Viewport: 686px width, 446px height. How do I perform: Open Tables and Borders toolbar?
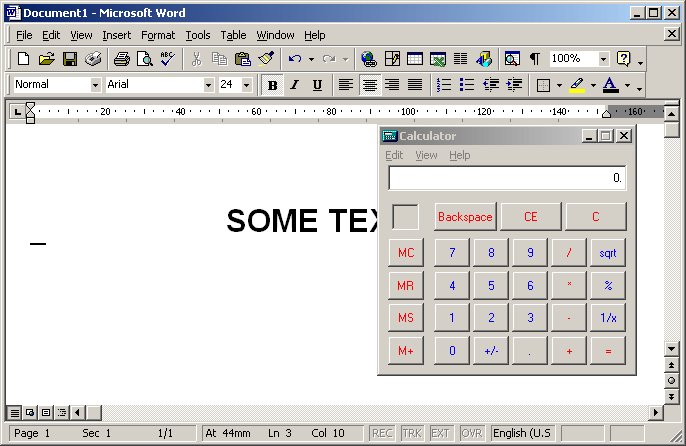392,59
